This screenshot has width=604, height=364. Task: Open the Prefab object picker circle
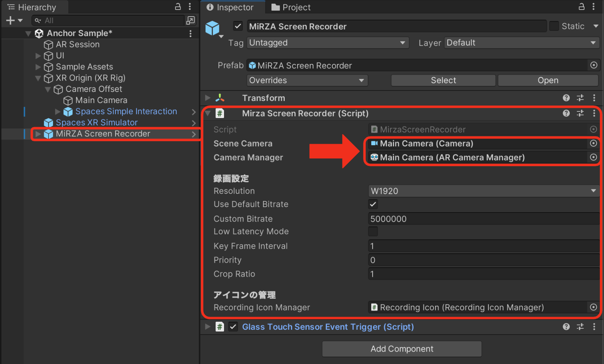tap(594, 65)
